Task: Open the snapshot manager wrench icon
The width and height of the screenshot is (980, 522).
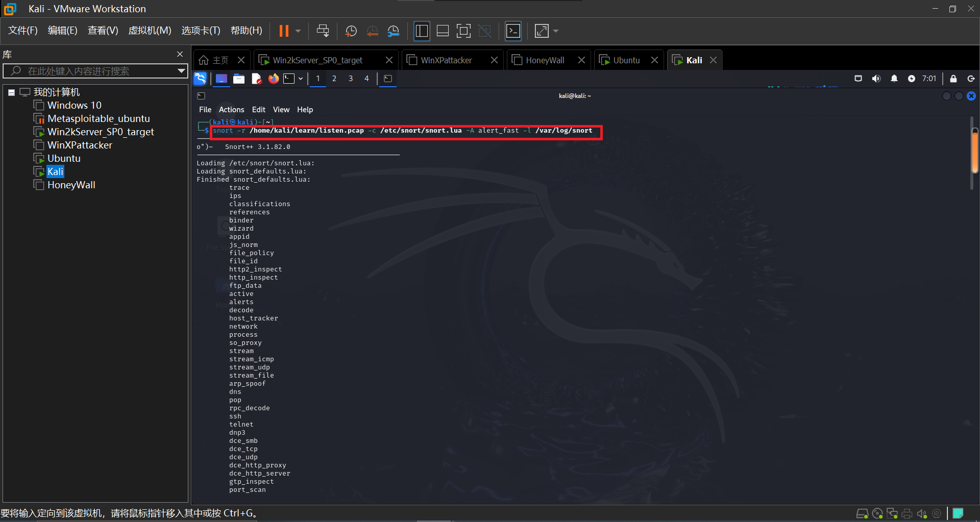Action: tap(393, 31)
